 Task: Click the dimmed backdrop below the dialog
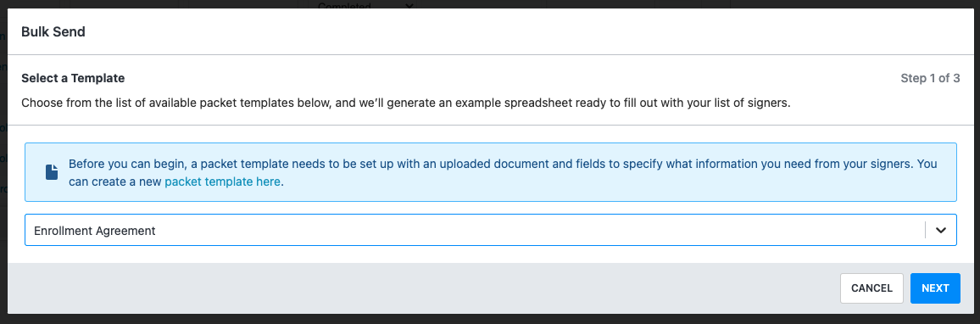click(x=490, y=319)
